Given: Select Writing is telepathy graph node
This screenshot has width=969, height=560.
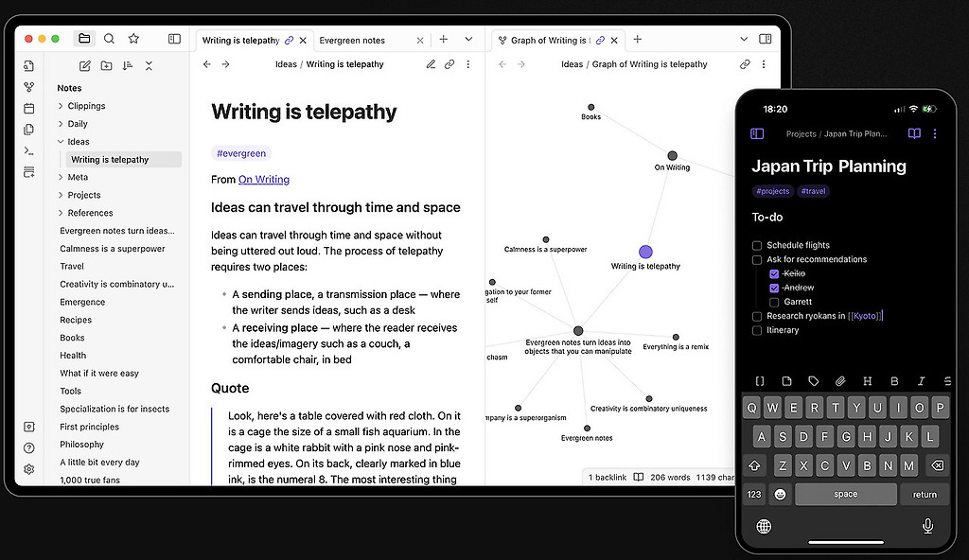Looking at the screenshot, I should (645, 252).
